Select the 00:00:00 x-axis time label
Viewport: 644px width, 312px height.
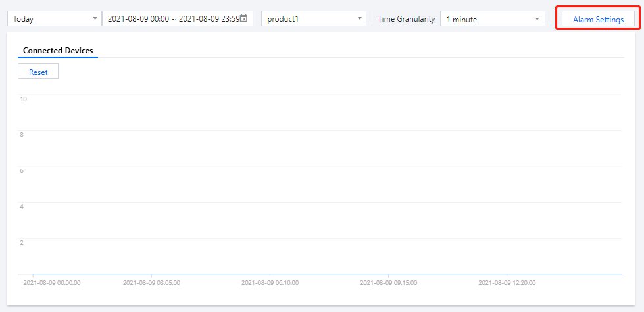click(51, 283)
